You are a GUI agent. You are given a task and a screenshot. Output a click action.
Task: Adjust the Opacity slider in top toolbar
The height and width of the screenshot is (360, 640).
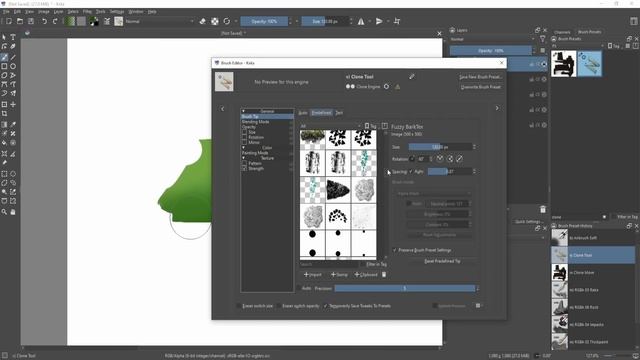point(264,21)
